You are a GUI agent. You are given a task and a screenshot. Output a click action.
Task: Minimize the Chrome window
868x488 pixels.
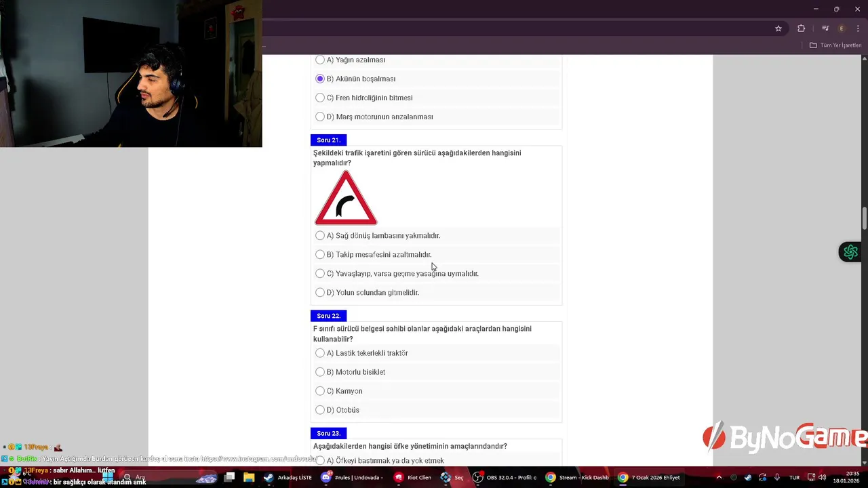click(816, 9)
